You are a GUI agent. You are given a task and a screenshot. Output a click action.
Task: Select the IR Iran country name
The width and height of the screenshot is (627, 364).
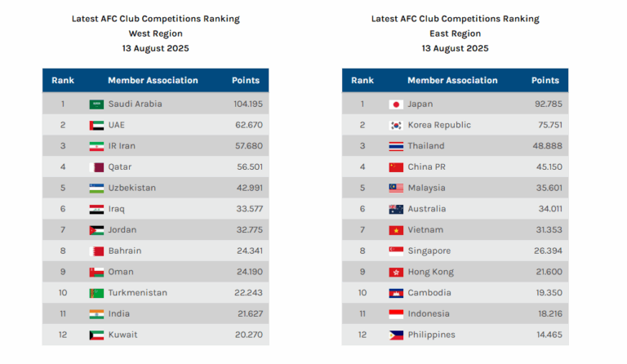click(x=122, y=146)
